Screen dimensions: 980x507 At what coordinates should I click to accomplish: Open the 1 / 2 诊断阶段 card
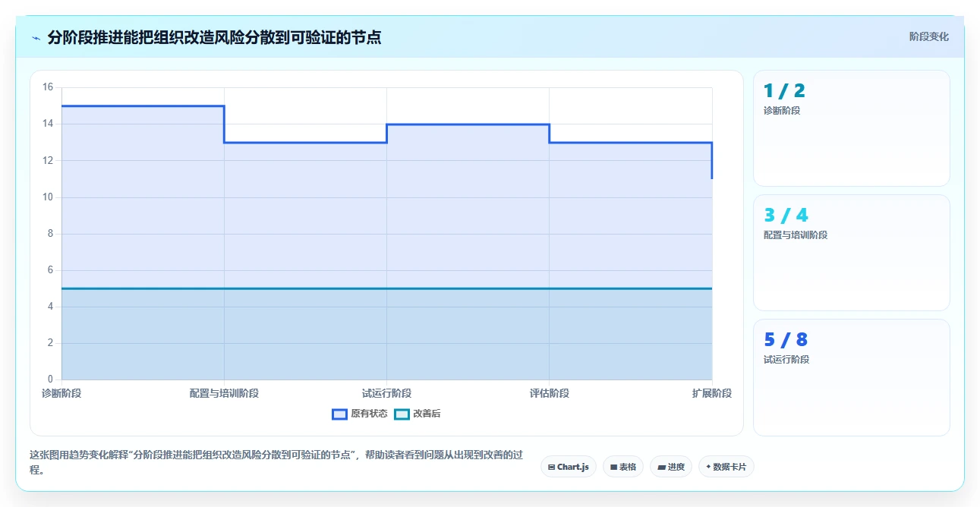[851, 128]
